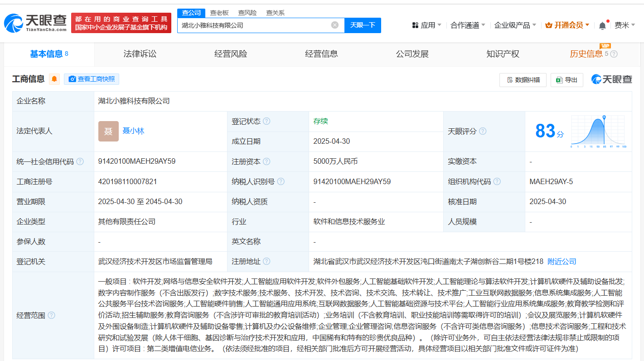Click the business term 2025-04-30 至 2045-04-30
The image size is (644, 361).
tap(140, 201)
